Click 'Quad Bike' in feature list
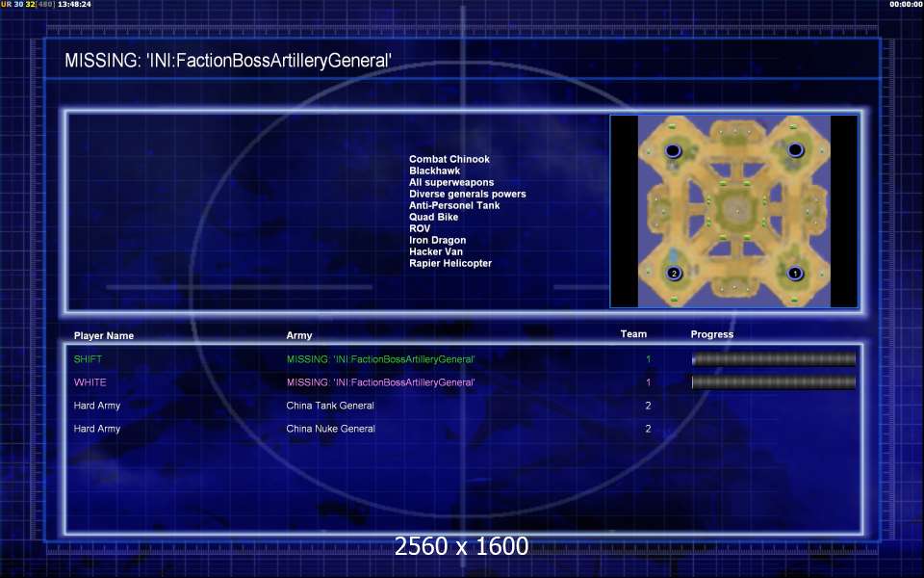 coord(433,217)
